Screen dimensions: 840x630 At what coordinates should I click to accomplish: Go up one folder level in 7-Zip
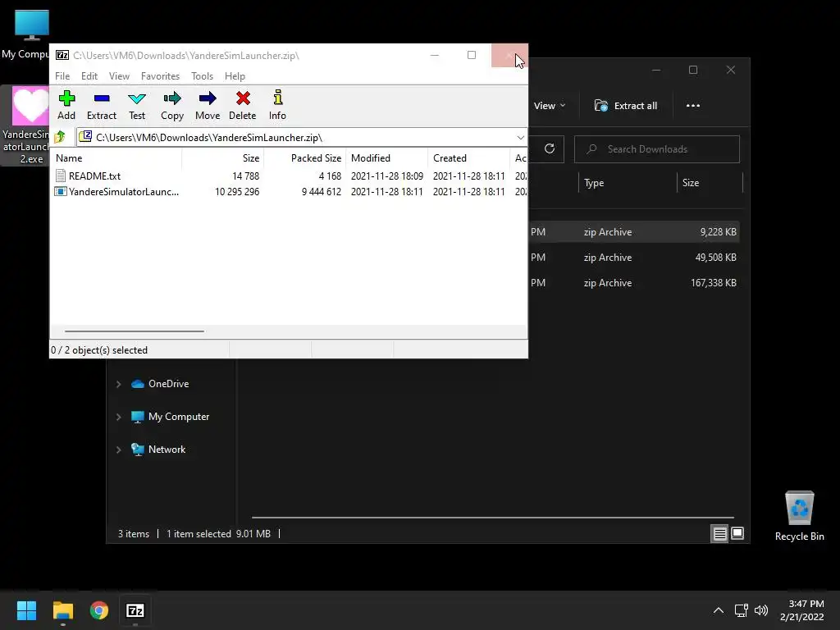coord(60,137)
